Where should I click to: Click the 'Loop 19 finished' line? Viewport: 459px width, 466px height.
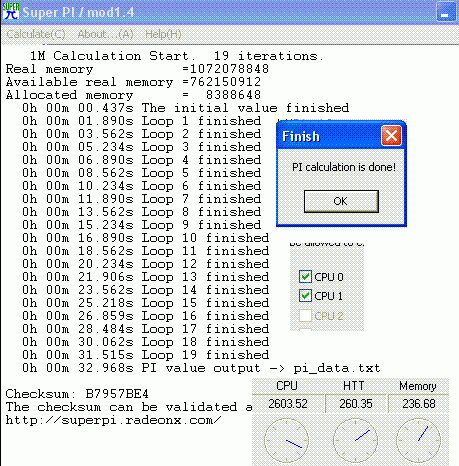[x=146, y=355]
